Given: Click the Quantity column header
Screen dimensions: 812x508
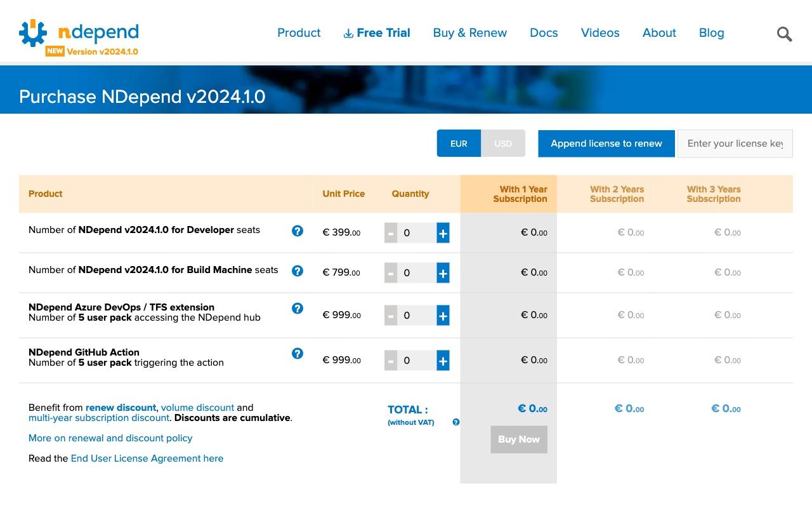Looking at the screenshot, I should click(410, 194).
